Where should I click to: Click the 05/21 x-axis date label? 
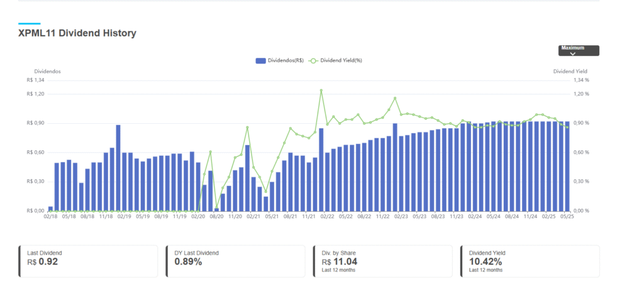tap(272, 217)
